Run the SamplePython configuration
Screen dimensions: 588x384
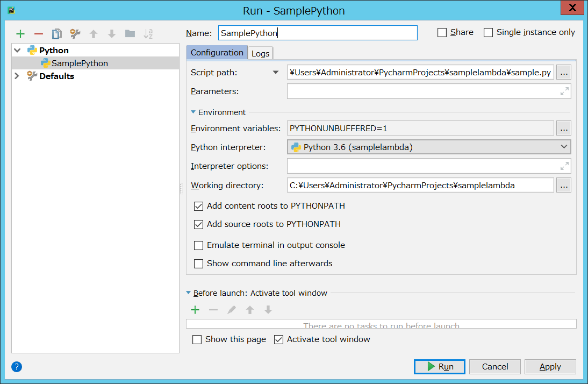point(439,366)
